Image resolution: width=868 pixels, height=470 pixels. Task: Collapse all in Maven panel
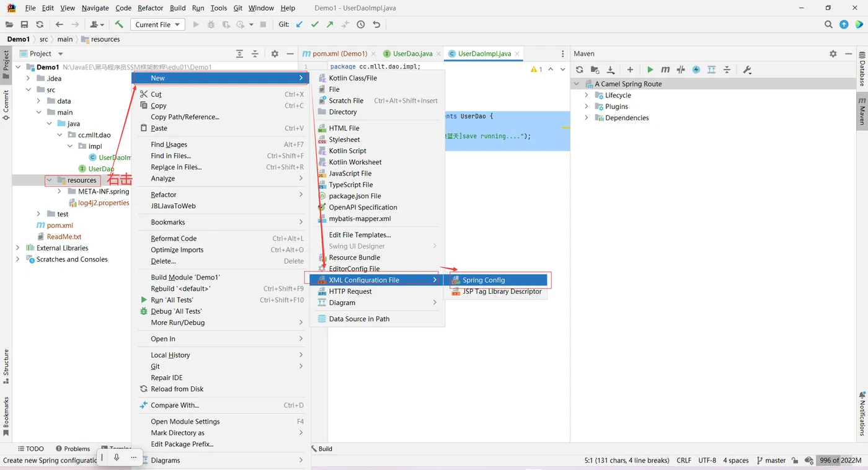point(727,69)
